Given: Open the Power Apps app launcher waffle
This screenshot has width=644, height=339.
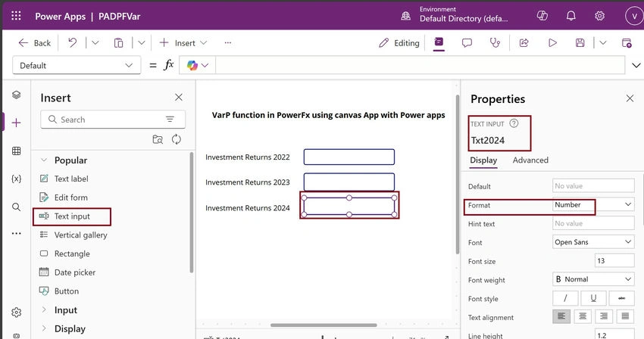Looking at the screenshot, I should 16,16.
